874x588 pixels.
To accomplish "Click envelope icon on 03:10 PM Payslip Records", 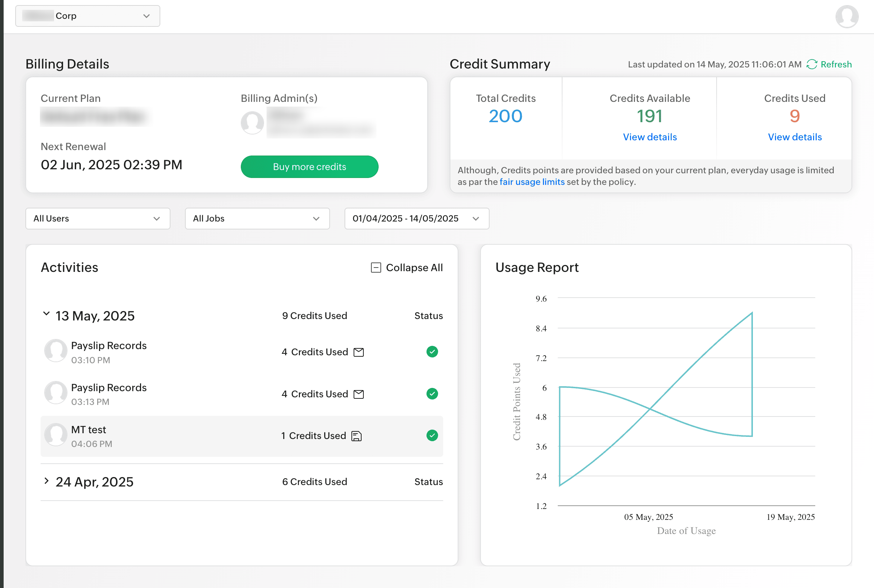I will 359,352.
